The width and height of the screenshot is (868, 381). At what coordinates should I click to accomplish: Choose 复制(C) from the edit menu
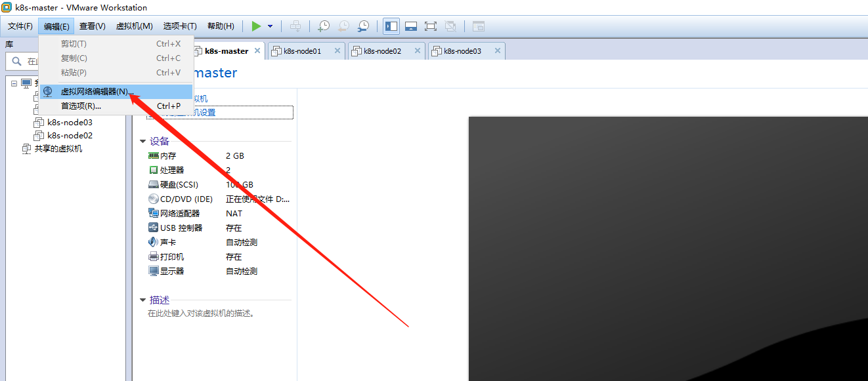(116, 58)
